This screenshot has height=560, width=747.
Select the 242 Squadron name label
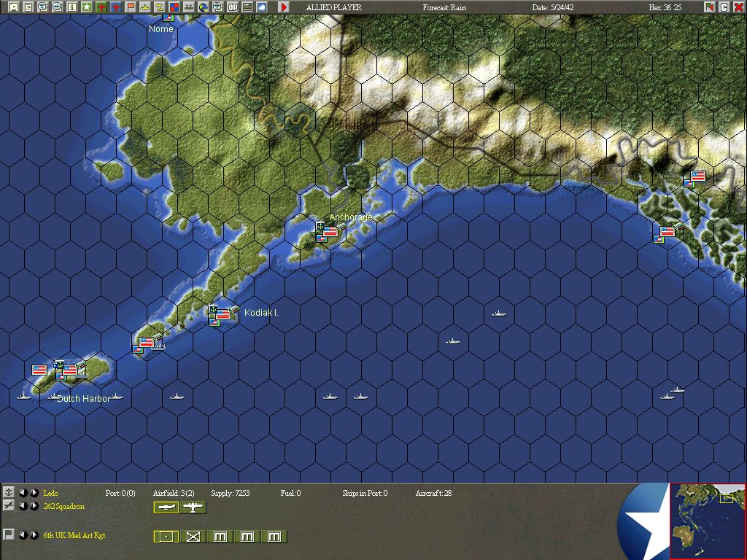pyautogui.click(x=64, y=506)
